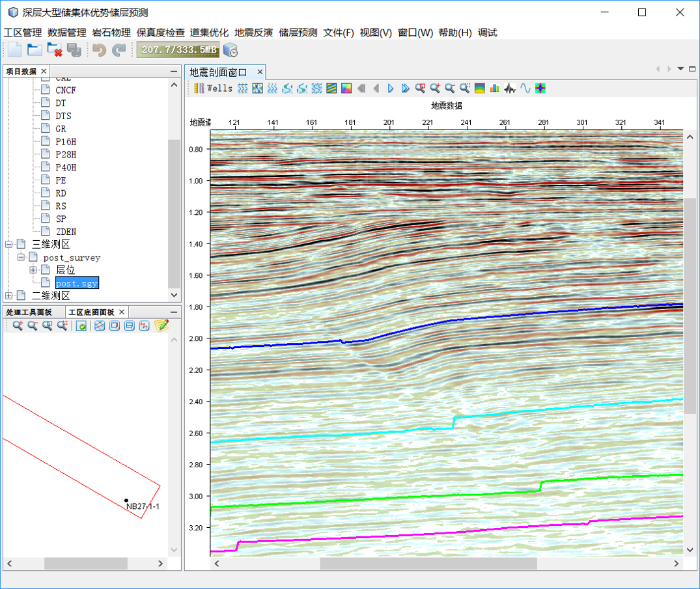Screen dimensions: 700x589
Task: Click the seismic view horizontal scrollbar thumb
Action: point(428,564)
